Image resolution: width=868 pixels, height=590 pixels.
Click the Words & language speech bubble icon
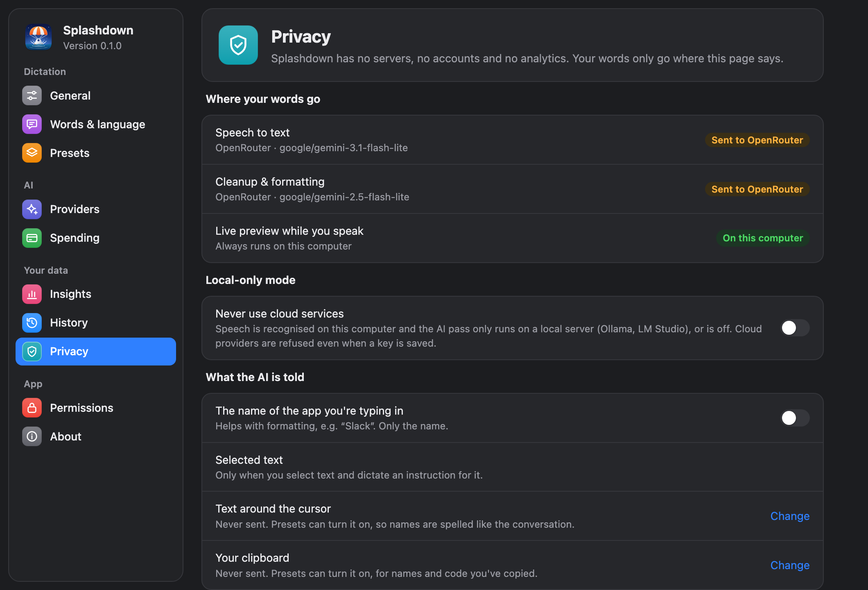[32, 124]
